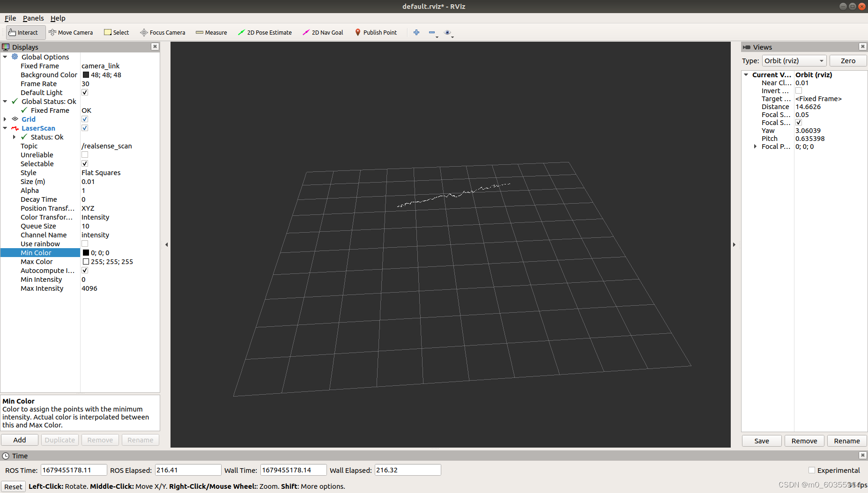Toggle the LaserScan display checkbox

pyautogui.click(x=85, y=128)
